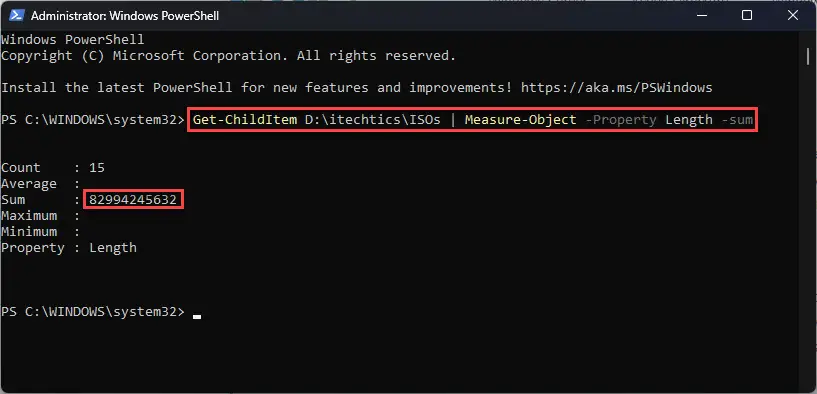Click the -sum parameter text
Image resolution: width=817 pixels, height=394 pixels.
coord(737,120)
